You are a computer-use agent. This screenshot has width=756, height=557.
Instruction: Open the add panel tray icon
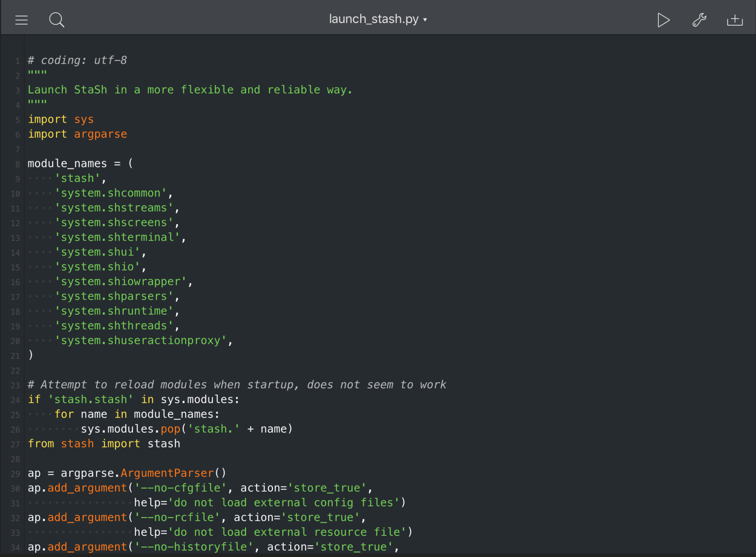point(734,20)
